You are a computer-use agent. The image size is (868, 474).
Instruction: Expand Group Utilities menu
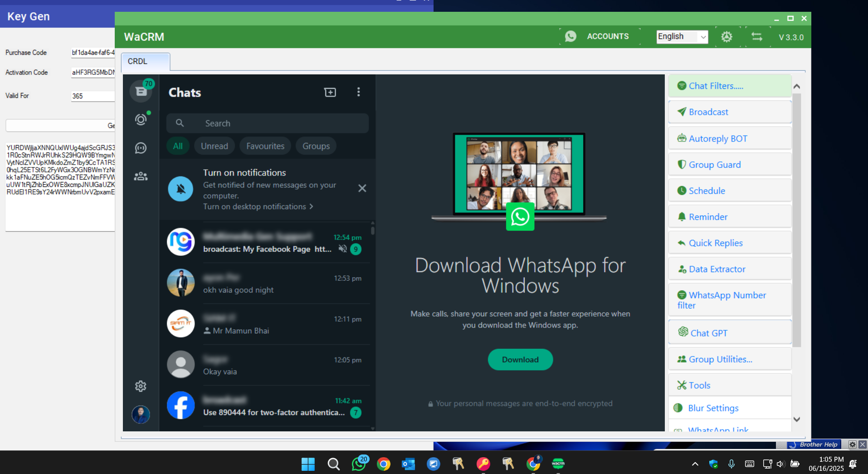730,359
